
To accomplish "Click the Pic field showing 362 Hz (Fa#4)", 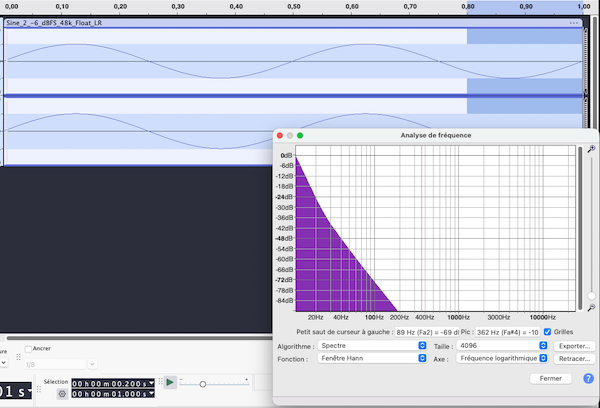I will click(x=508, y=332).
